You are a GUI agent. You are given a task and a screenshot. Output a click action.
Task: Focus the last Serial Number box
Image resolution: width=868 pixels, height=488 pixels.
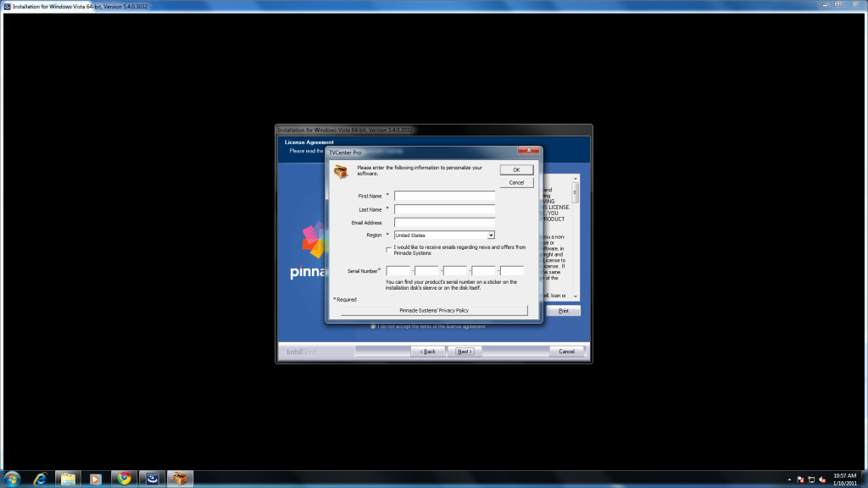pyautogui.click(x=512, y=270)
